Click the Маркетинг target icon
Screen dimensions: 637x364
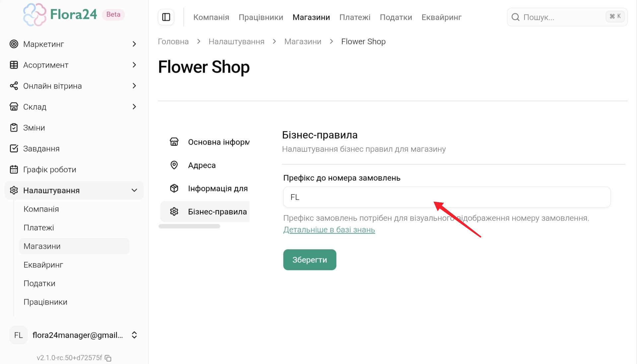click(14, 44)
